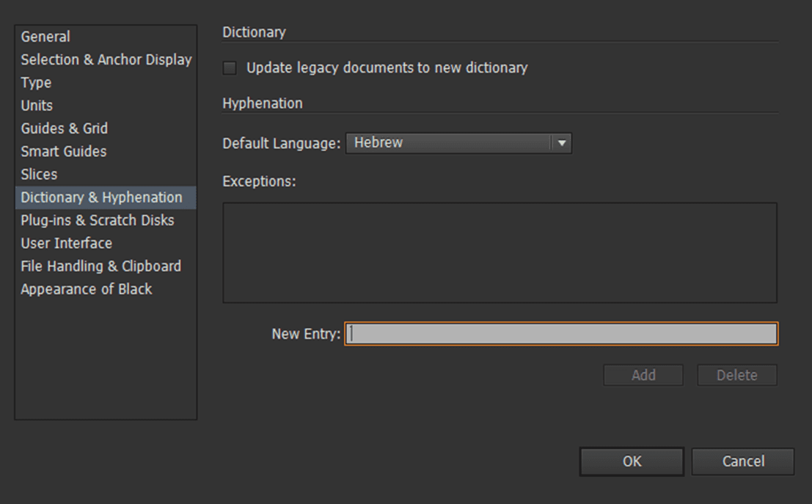Viewport: 812px width, 504px height.
Task: Open Plug-ins & Scratch Disks settings
Action: (x=98, y=220)
